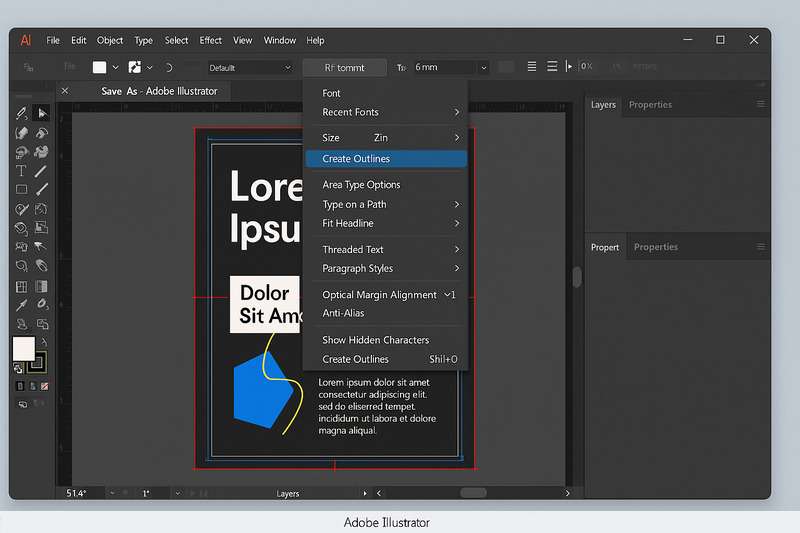Close the Save As document tab
This screenshot has height=533, width=800.
(66, 91)
